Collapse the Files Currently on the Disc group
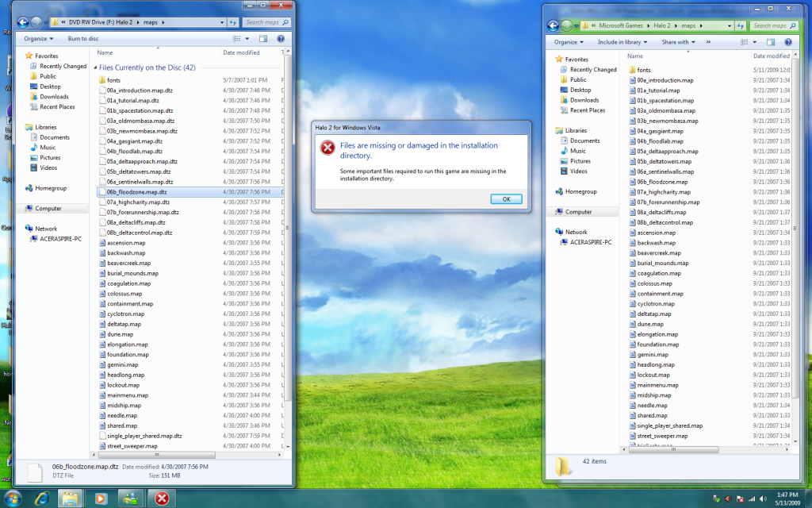 (x=95, y=67)
